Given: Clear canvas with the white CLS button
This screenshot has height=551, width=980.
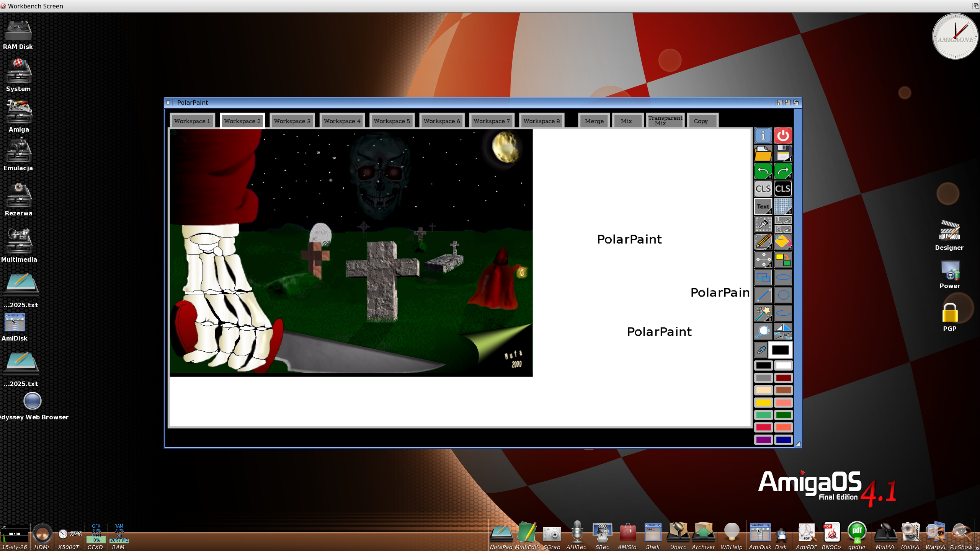Looking at the screenshot, I should coord(763,189).
